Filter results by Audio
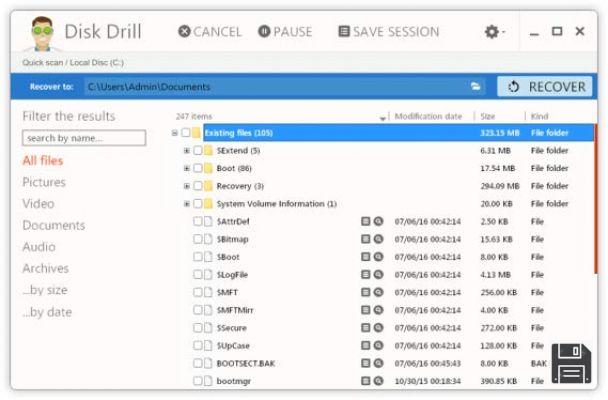The image size is (608, 400). tap(39, 247)
